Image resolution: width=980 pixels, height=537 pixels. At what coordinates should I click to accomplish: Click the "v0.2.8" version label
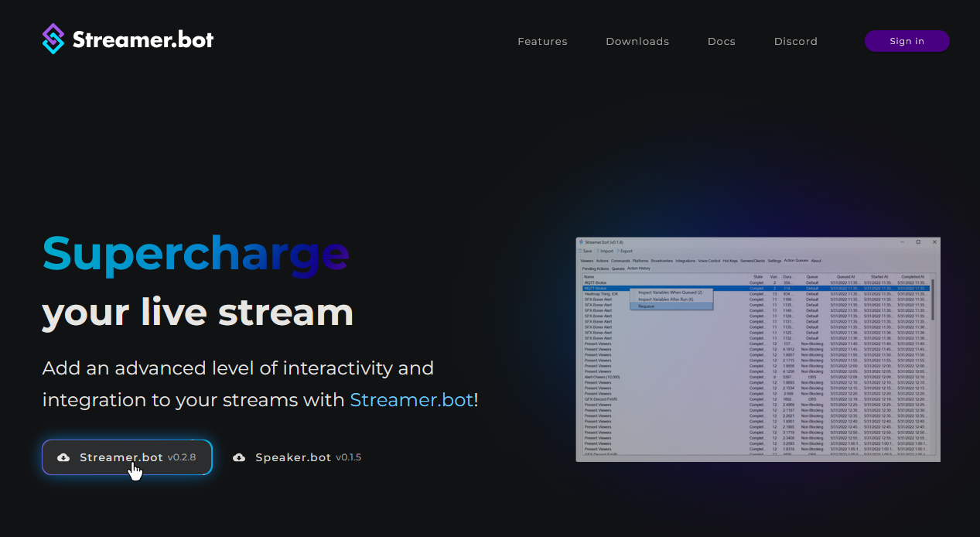[x=182, y=457]
